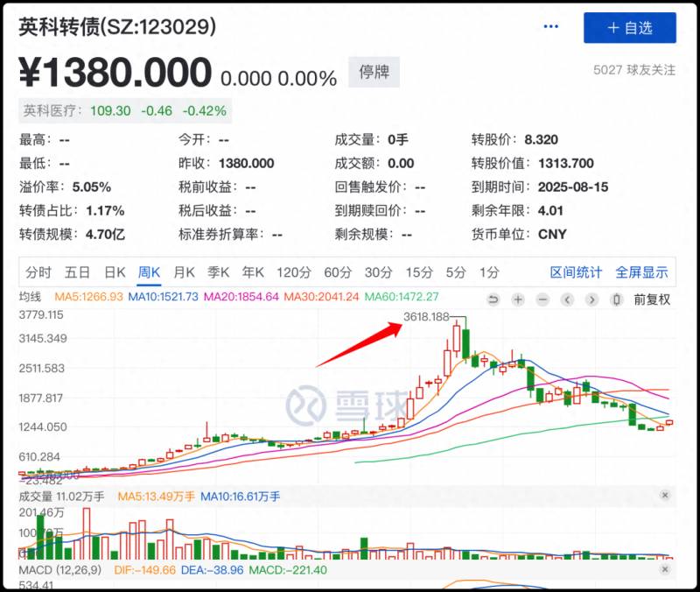
Task: Click the DEA:-38.96 value
Action: pos(212,570)
